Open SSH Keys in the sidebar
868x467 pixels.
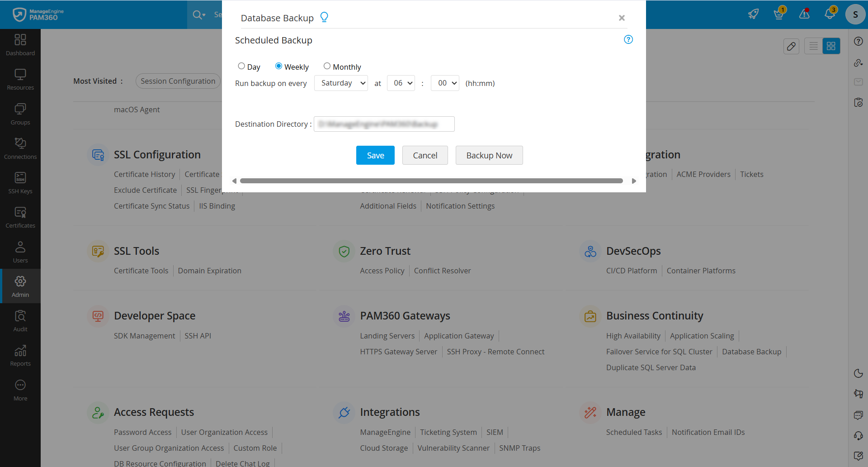tap(20, 183)
